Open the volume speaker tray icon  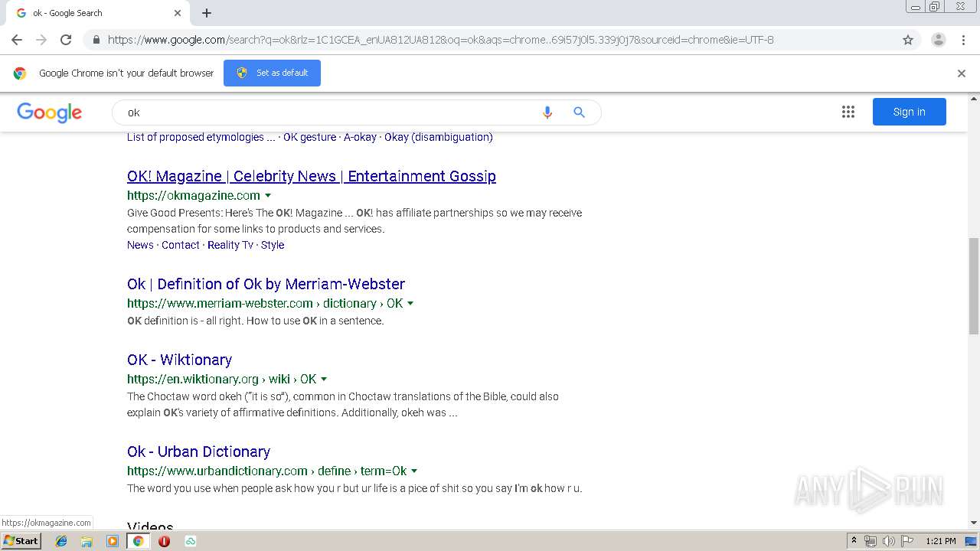(889, 541)
